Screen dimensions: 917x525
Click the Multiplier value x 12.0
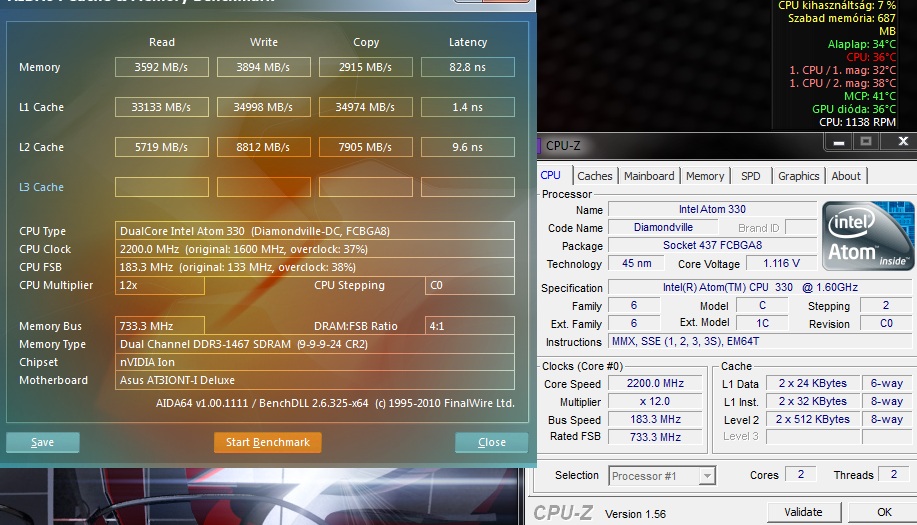click(655, 402)
